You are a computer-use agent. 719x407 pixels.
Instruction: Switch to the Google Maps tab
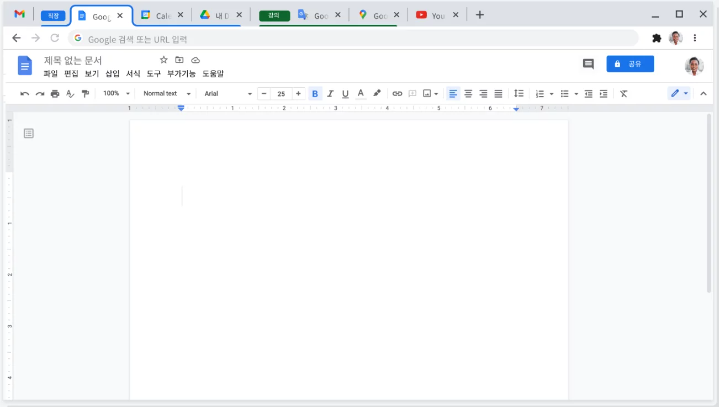pyautogui.click(x=379, y=15)
